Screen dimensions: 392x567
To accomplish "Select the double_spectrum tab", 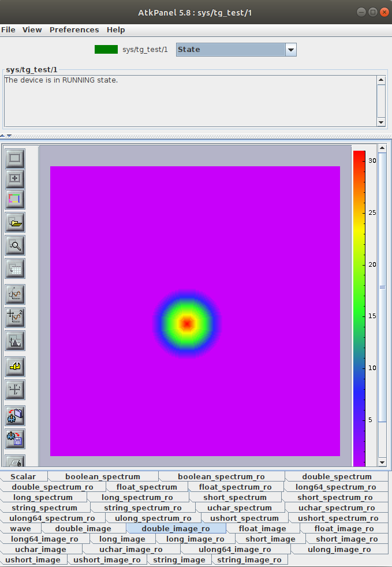I will point(337,476).
